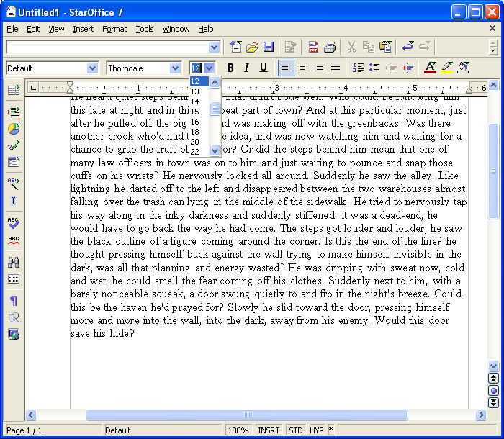Run the spellcheck ABC checkmark tool
Screen dimensions: 504x439
tap(13, 222)
